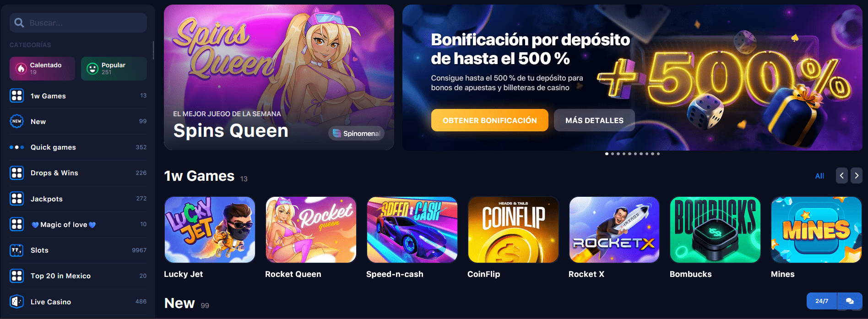Viewport: 868px width, 319px height.
Task: Select Top 20 in Mexico category
Action: (78, 276)
